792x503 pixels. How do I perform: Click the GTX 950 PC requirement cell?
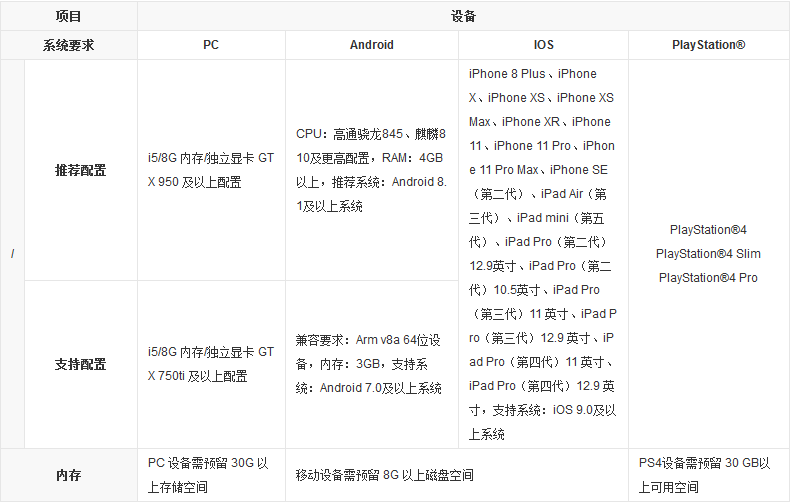(211, 170)
